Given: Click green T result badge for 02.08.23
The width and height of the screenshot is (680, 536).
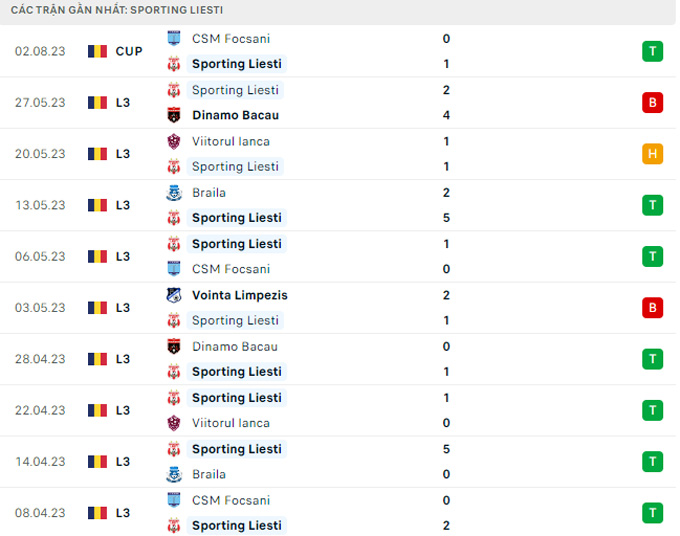Looking at the screenshot, I should 652,51.
